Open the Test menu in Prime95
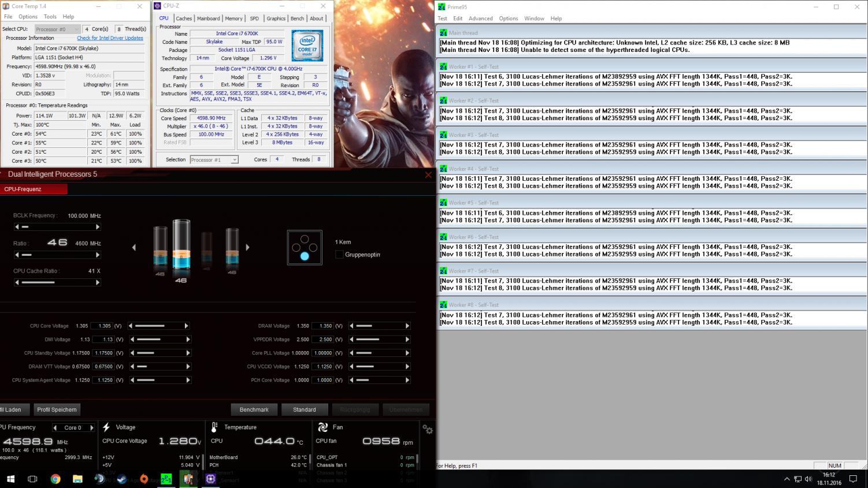The image size is (868, 488). pyautogui.click(x=443, y=18)
